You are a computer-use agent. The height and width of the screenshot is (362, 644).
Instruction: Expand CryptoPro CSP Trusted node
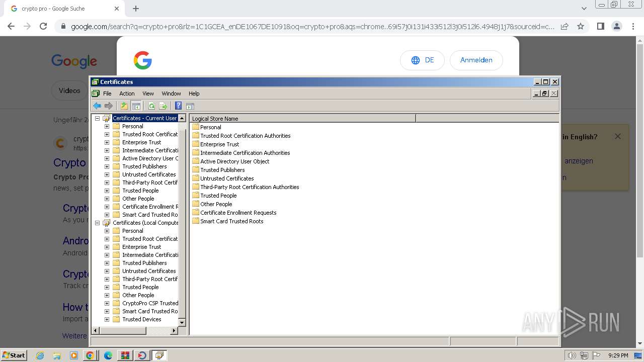pyautogui.click(x=107, y=303)
